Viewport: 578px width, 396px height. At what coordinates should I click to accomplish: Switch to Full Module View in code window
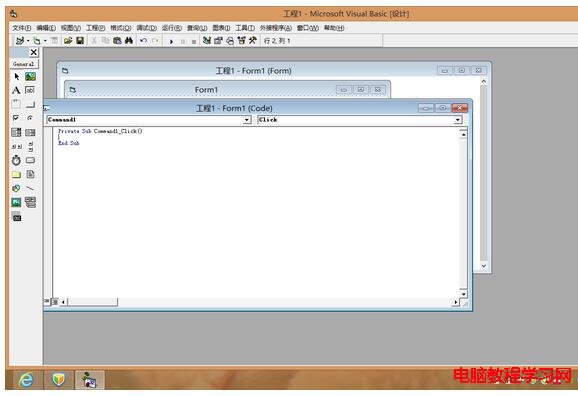pyautogui.click(x=55, y=302)
